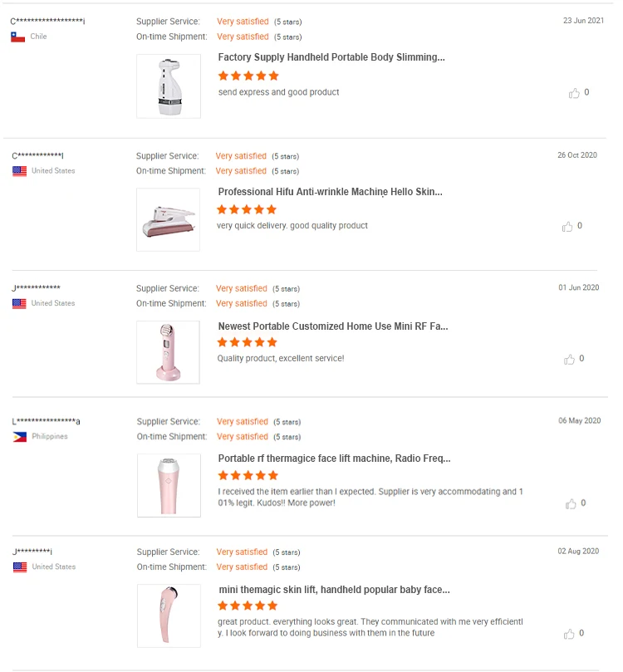This screenshot has width=623, height=672.
Task: Open the Professional Hifu Anti-wrinkle Machine link
Action: pos(330,192)
